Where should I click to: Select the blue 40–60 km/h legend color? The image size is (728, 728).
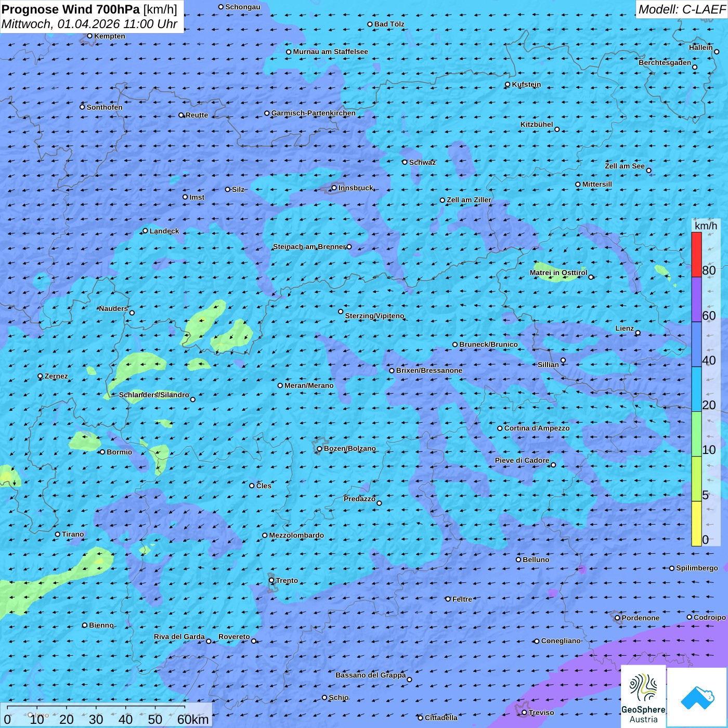point(696,345)
